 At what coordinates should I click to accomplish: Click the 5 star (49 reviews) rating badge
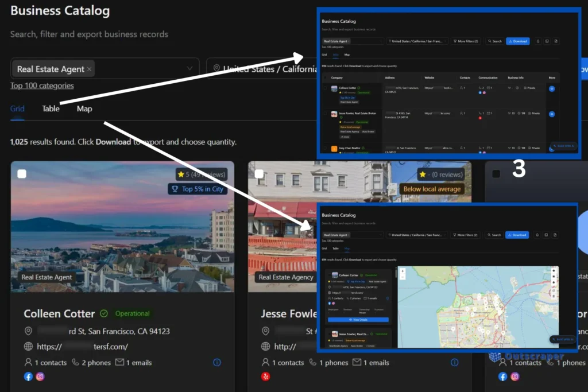202,174
